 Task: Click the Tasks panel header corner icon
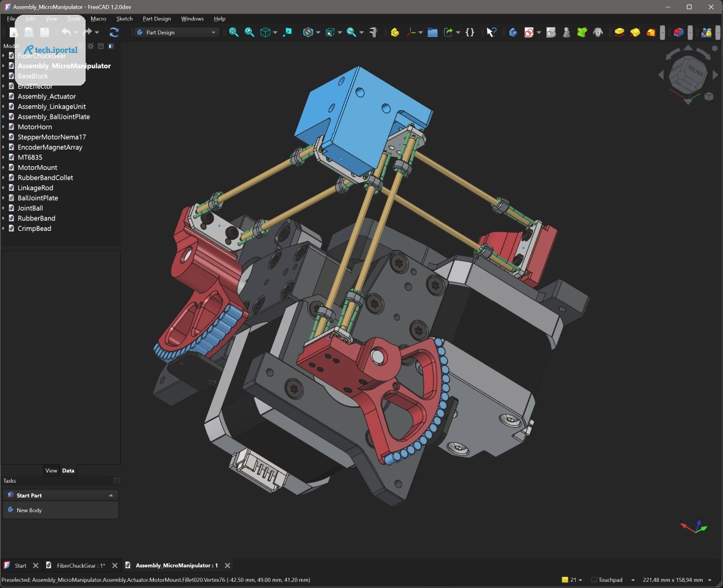coord(116,481)
